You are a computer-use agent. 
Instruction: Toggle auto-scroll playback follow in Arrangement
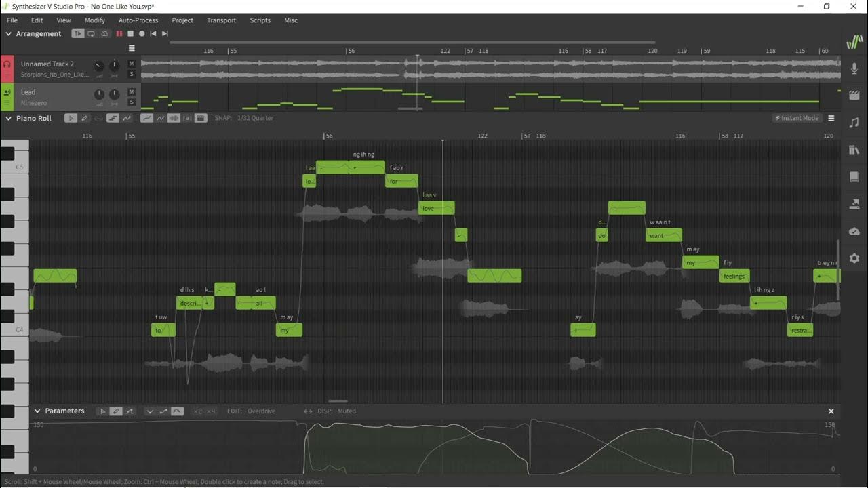coord(78,33)
